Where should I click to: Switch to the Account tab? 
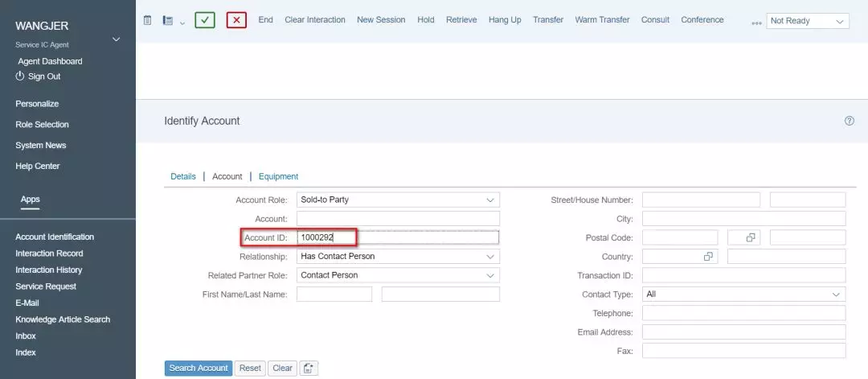coord(227,176)
